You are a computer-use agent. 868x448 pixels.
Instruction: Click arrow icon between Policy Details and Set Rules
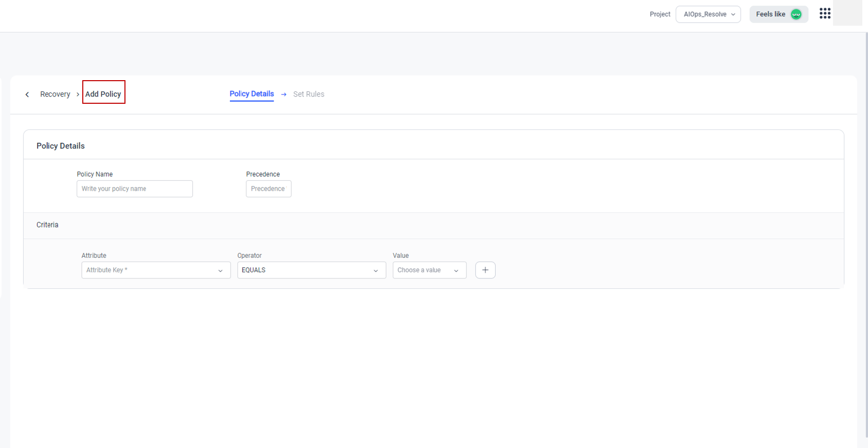point(284,95)
